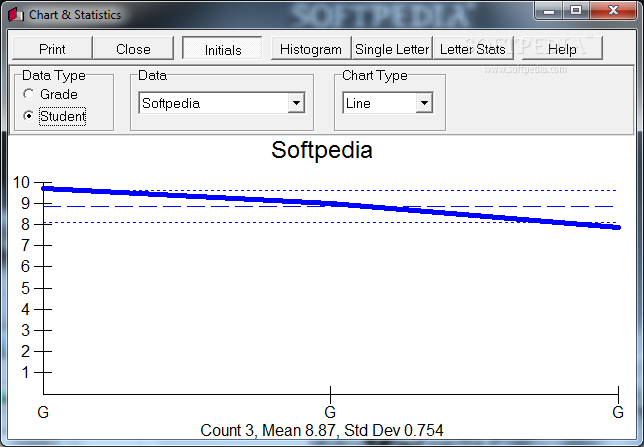Maximize the Chart & Statistics window
644x447 pixels.
click(576, 10)
